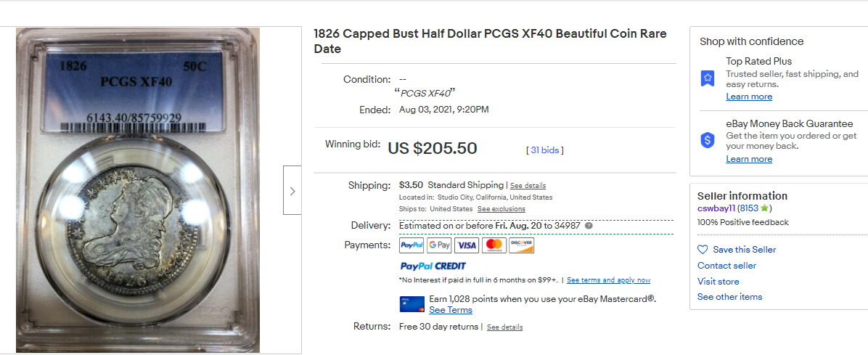Click the Mastercard payment icon

coord(494,245)
